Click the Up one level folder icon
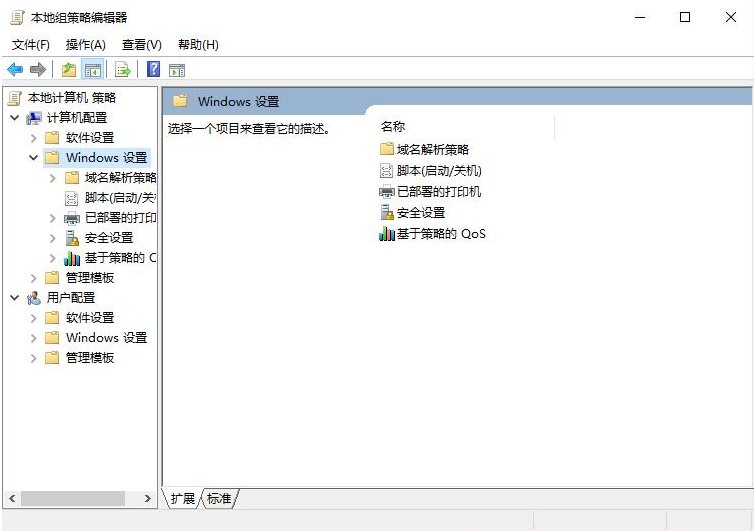Image resolution: width=754 pixels, height=531 pixels. click(68, 69)
